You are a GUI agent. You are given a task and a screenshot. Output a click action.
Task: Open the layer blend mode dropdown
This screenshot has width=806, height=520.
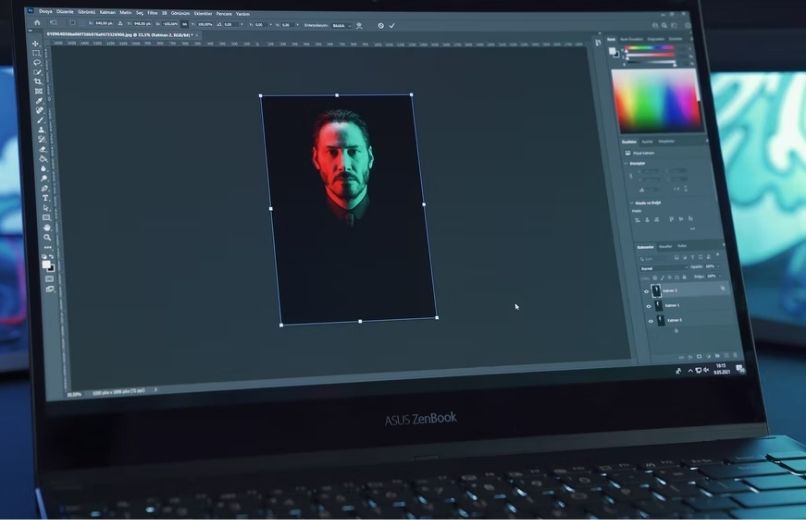(x=664, y=268)
